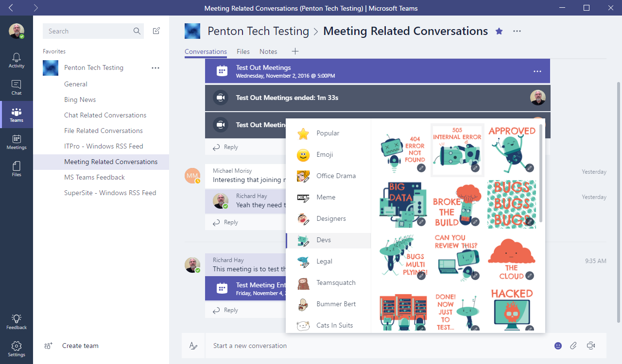The height and width of the screenshot is (364, 622).
Task: Switch to the Chat view
Action: 16,86
